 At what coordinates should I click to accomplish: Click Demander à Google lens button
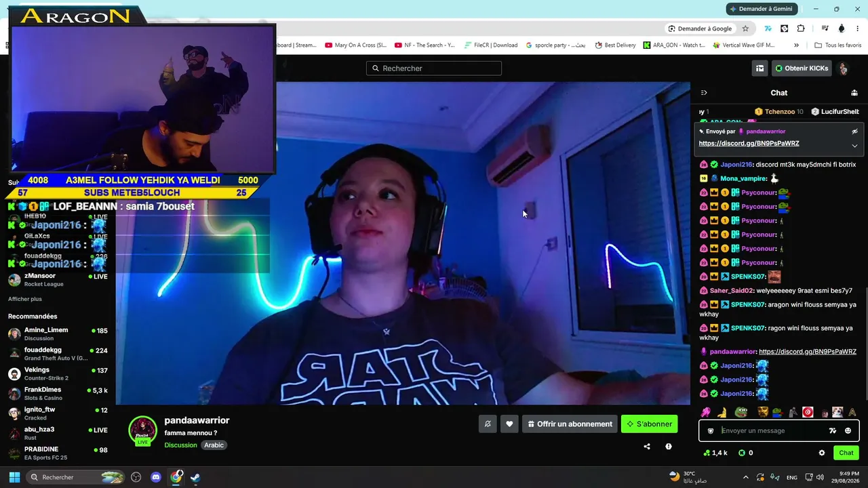(700, 28)
